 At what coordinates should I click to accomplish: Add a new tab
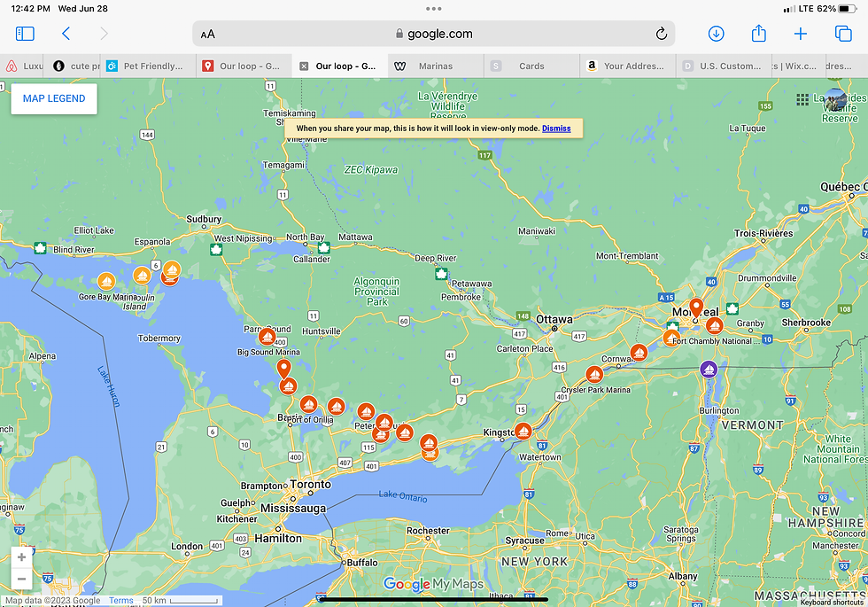click(801, 34)
